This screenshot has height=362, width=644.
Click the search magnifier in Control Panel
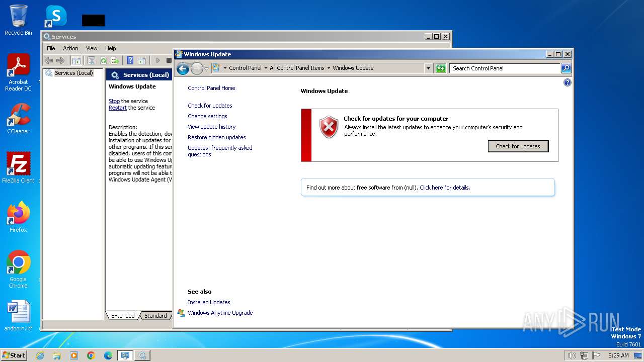click(566, 68)
